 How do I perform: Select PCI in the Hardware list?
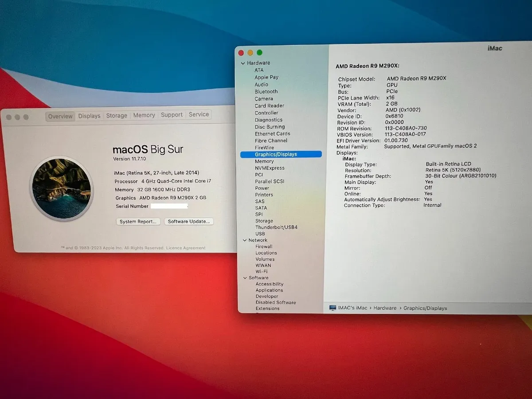(259, 175)
